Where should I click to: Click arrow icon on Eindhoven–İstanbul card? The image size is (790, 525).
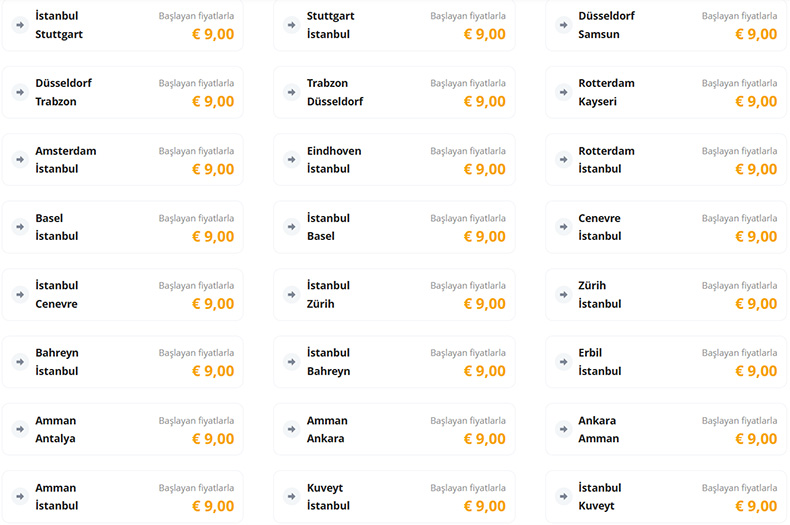pyautogui.click(x=291, y=160)
